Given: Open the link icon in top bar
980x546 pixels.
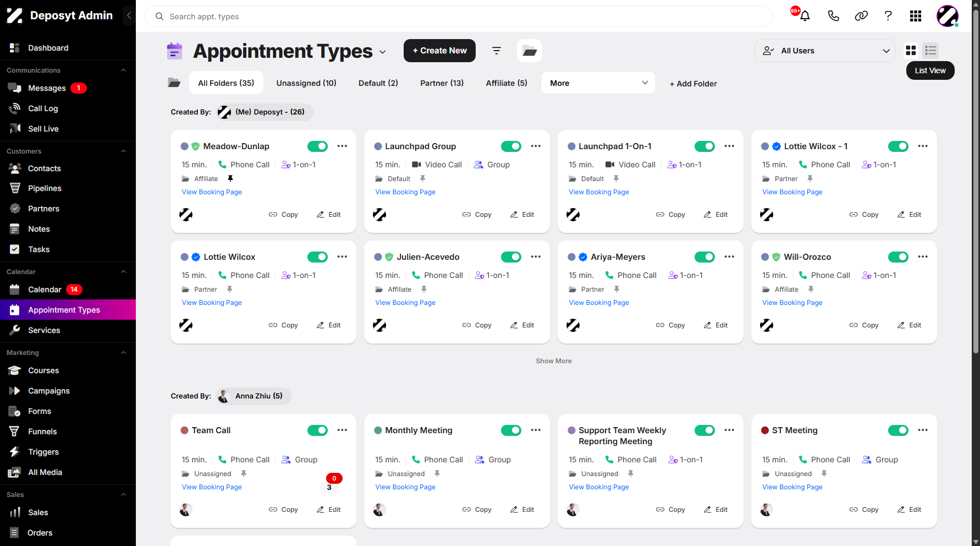Looking at the screenshot, I should tap(861, 16).
